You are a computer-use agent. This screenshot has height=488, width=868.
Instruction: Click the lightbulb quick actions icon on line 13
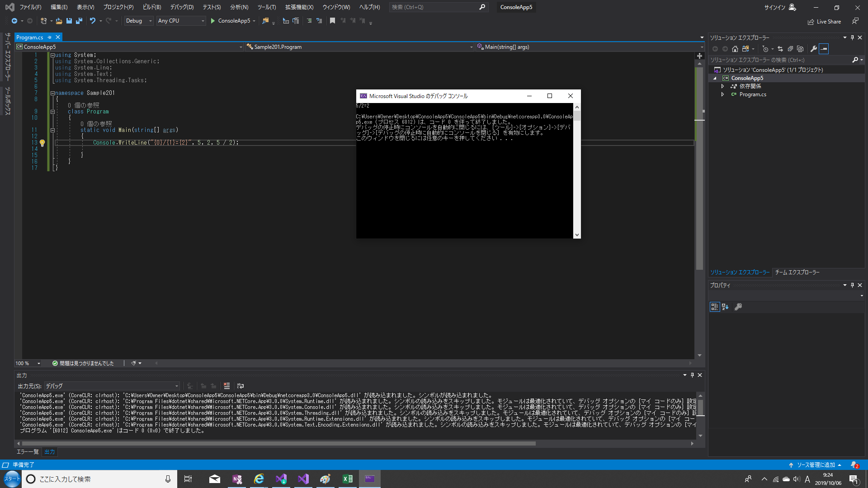pyautogui.click(x=42, y=143)
